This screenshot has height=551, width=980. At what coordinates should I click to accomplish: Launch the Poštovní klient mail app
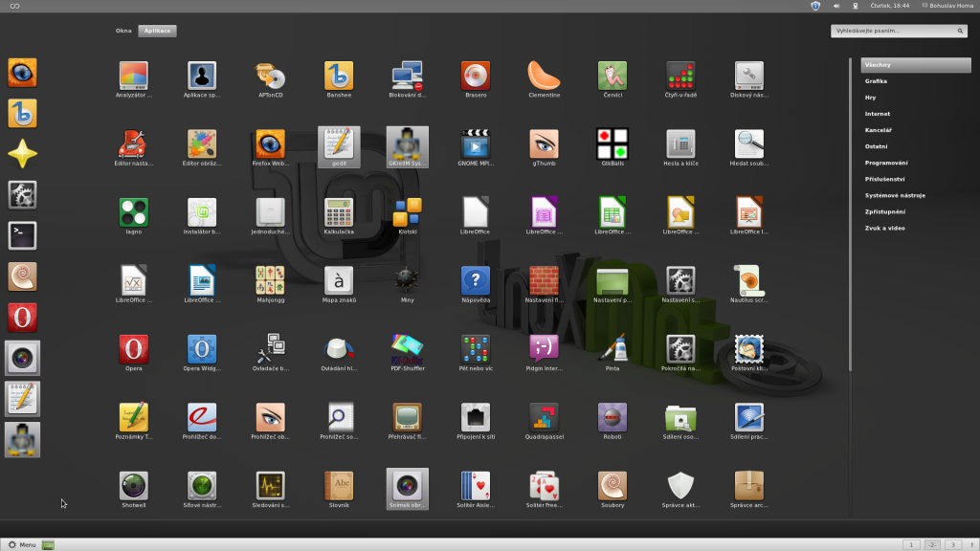point(748,352)
